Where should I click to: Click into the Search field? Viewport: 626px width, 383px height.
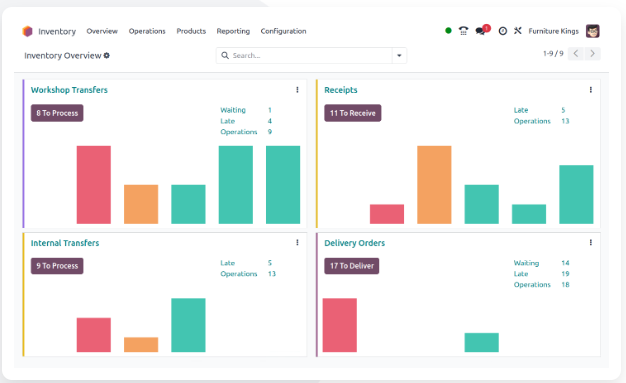click(x=304, y=56)
